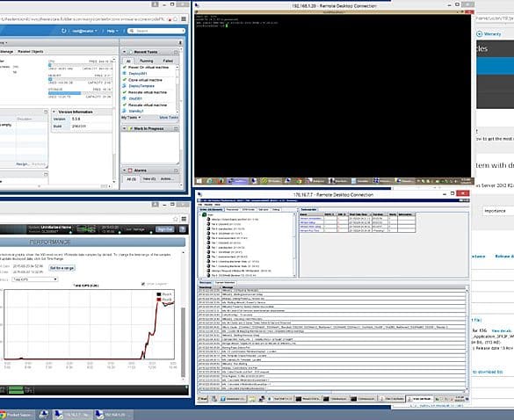Click the green checkmark beside Power On virtual machine
Image resolution: width=514 pixels, height=420 pixels.
[125, 67]
